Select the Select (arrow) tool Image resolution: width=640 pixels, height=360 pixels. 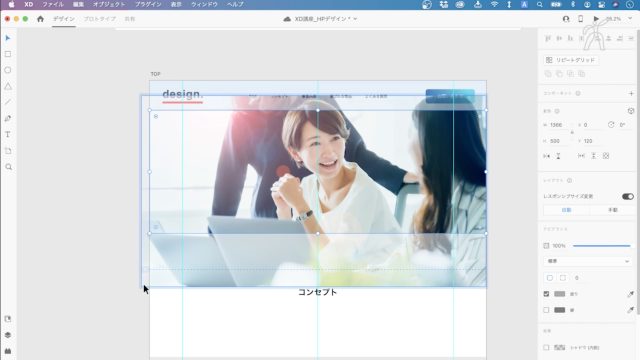click(x=8, y=38)
